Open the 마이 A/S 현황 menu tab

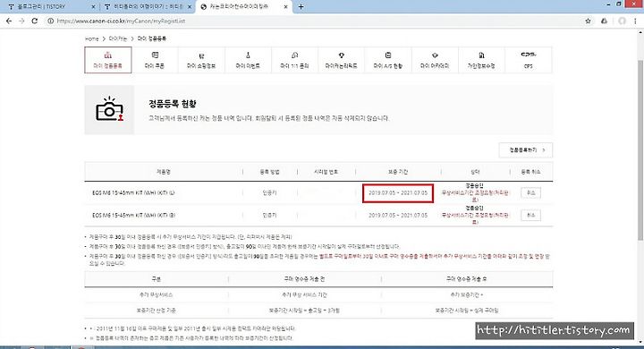387,60
